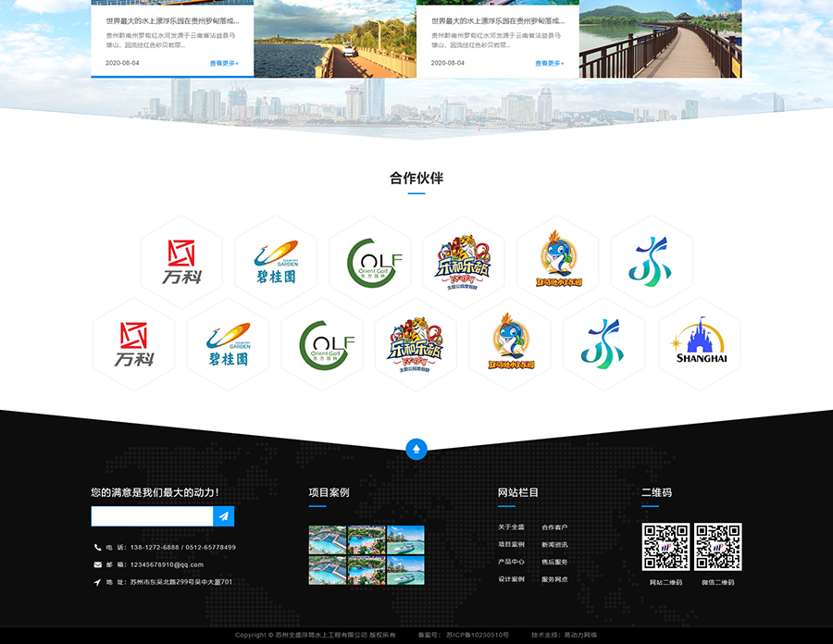Click the envelope email icon in the footer
This screenshot has height=644, width=833.
97,563
